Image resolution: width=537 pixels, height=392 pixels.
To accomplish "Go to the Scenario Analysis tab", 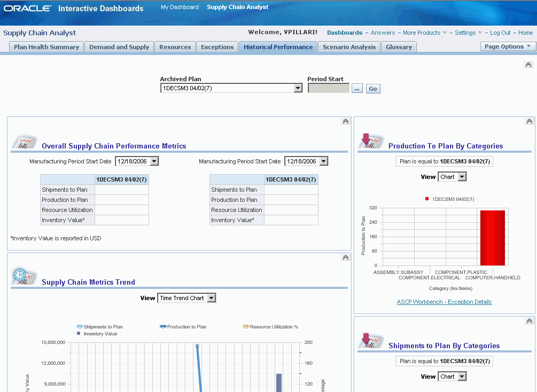I will click(349, 47).
